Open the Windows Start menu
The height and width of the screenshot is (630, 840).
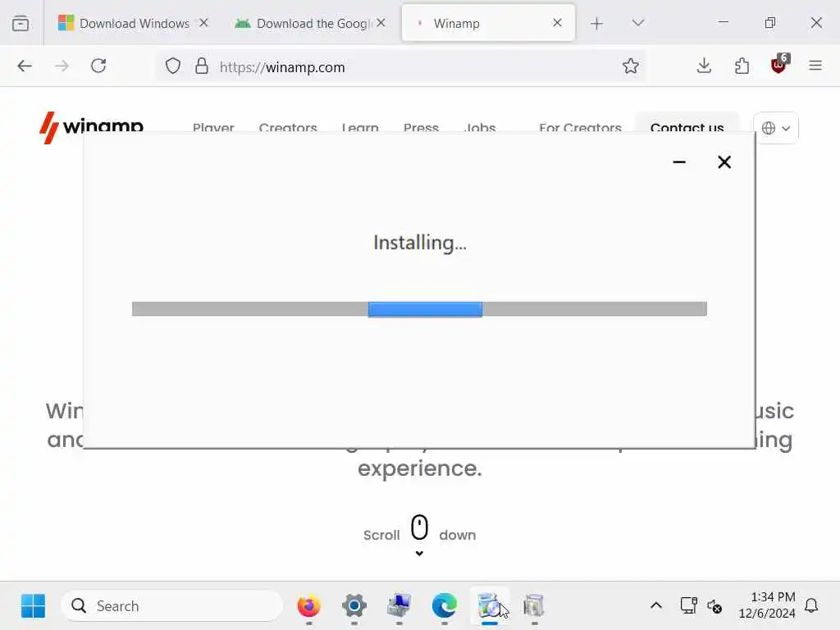coord(33,606)
